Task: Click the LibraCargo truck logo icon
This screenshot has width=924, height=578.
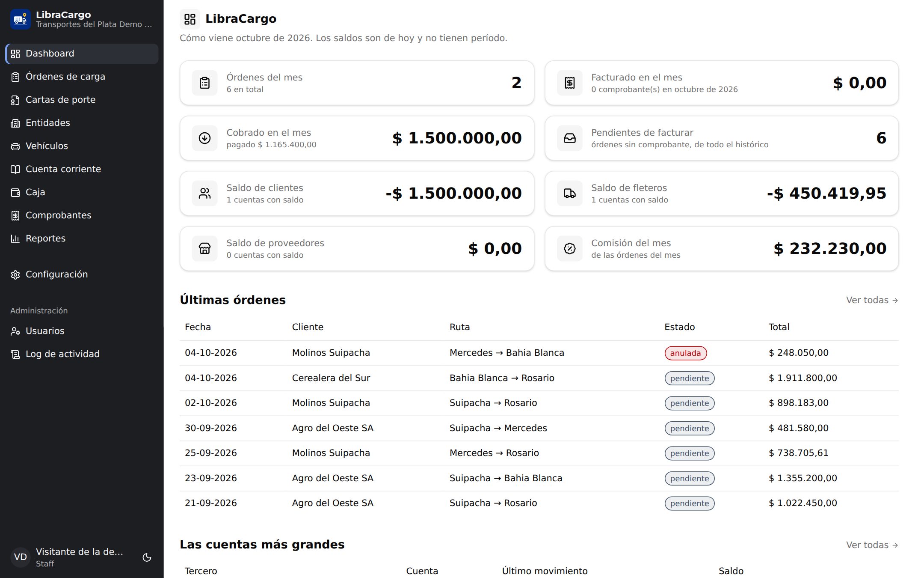Action: point(20,19)
